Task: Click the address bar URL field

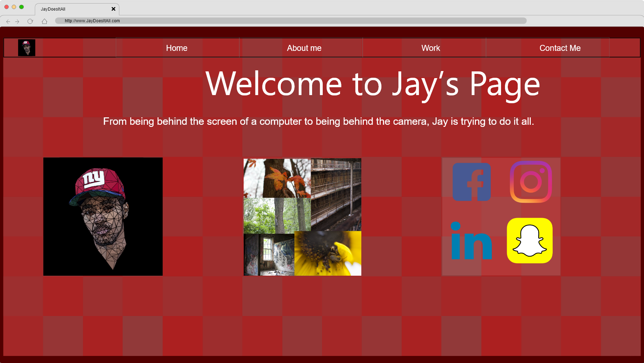Action: click(x=291, y=21)
